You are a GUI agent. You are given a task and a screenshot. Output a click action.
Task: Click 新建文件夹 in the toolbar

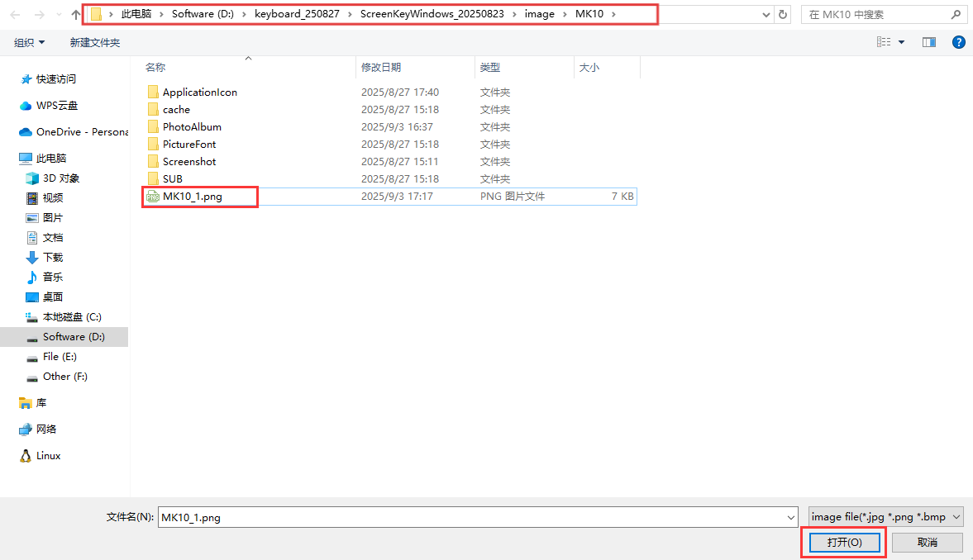coord(94,42)
